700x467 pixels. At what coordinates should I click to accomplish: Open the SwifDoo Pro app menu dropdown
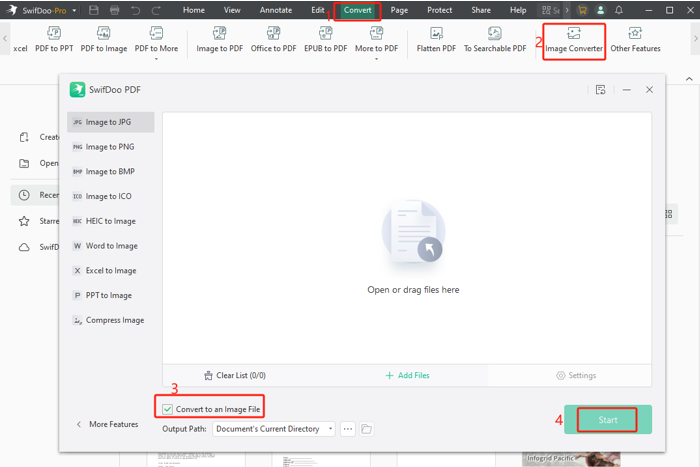tap(74, 10)
